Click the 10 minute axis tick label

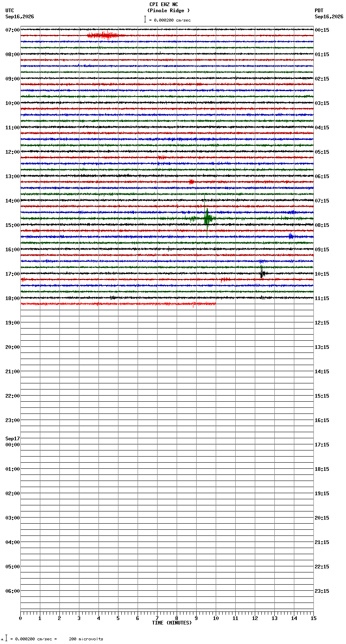click(x=216, y=618)
